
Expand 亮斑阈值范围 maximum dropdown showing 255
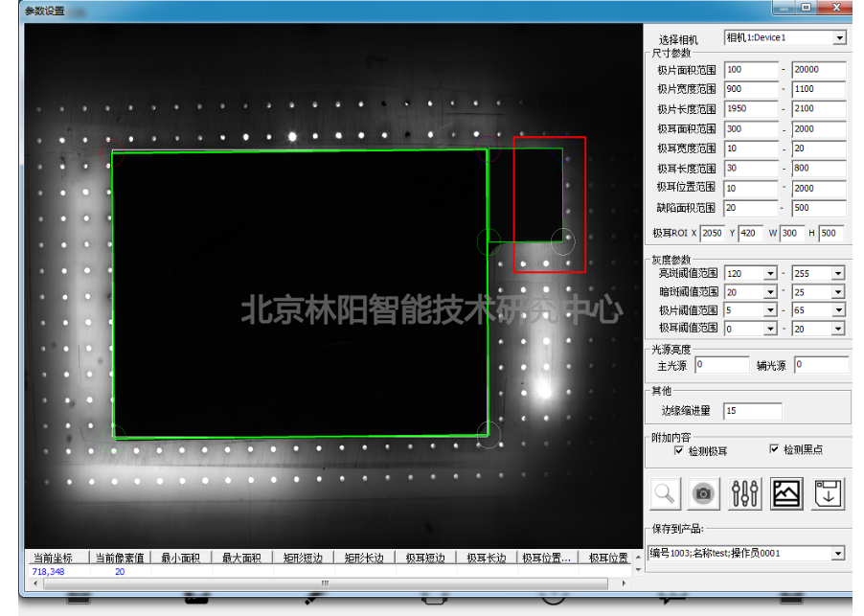[837, 273]
